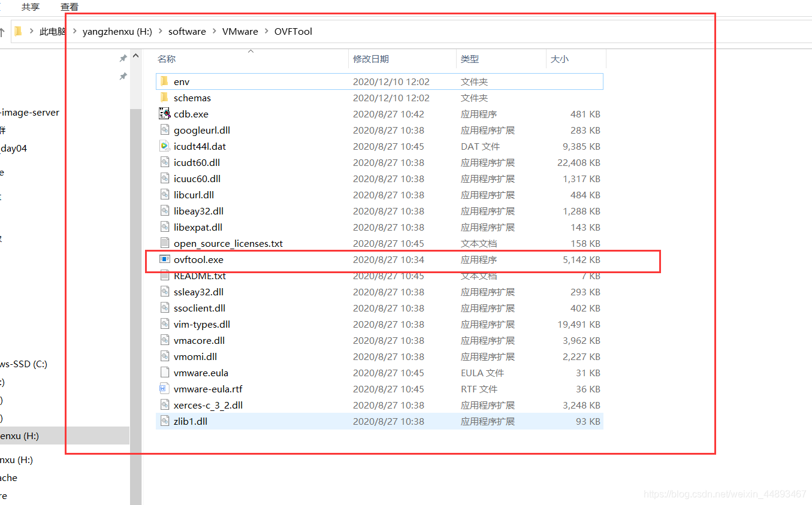Click the 22,408 KB size cell
812x505 pixels.
point(579,162)
